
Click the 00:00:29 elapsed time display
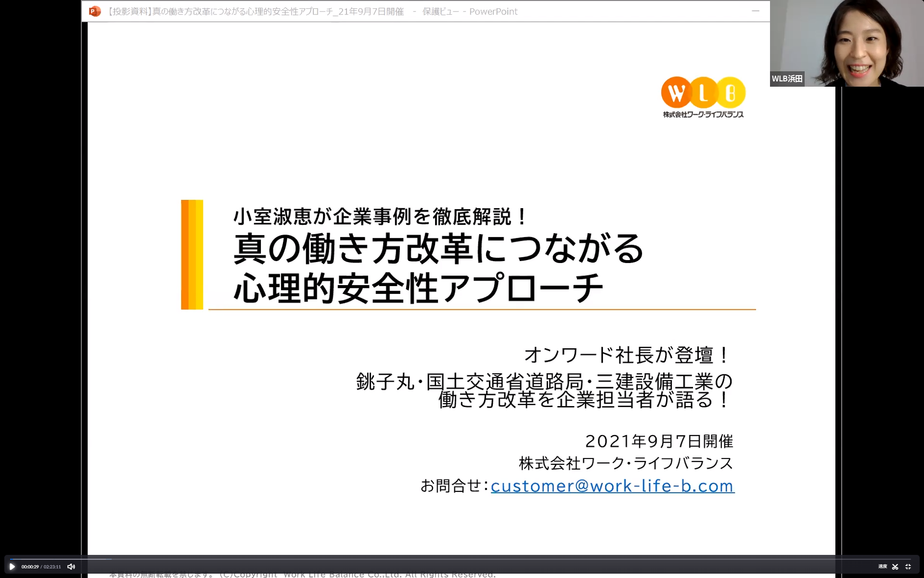point(30,567)
